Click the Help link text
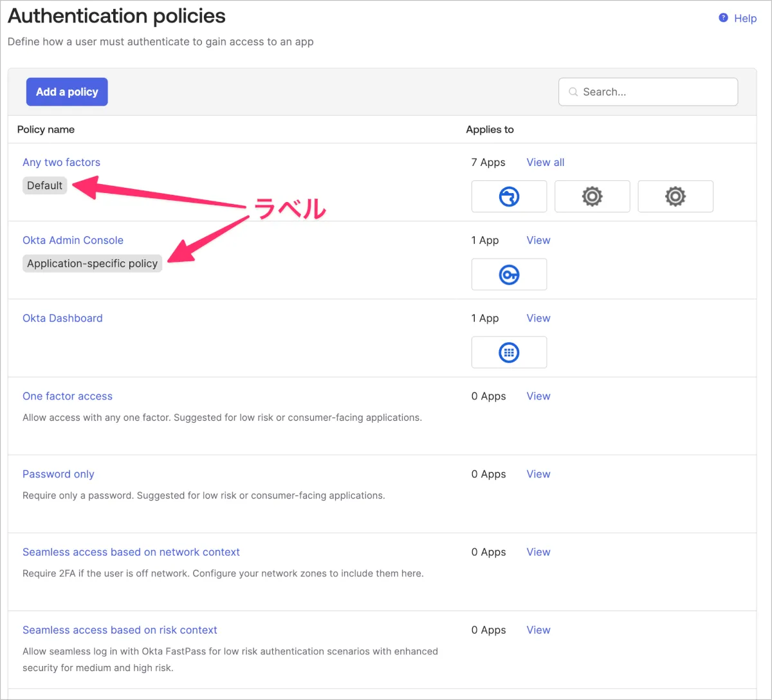 [745, 18]
